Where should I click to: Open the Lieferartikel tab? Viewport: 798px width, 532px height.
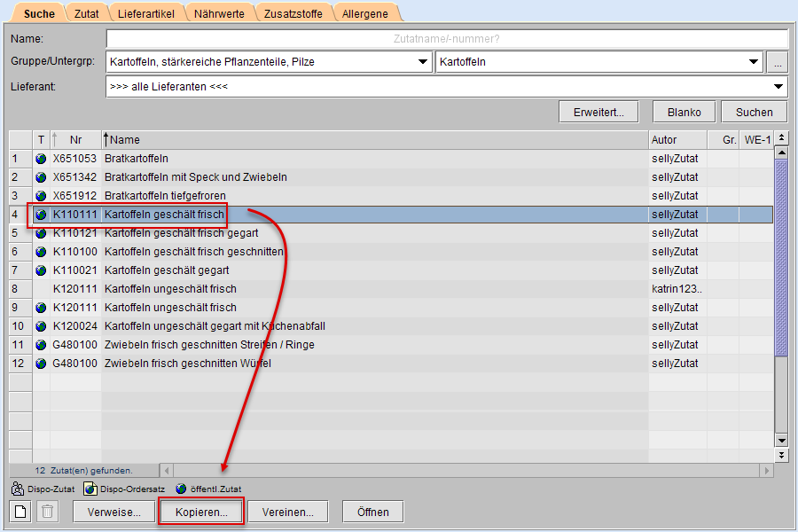pyautogui.click(x=146, y=14)
